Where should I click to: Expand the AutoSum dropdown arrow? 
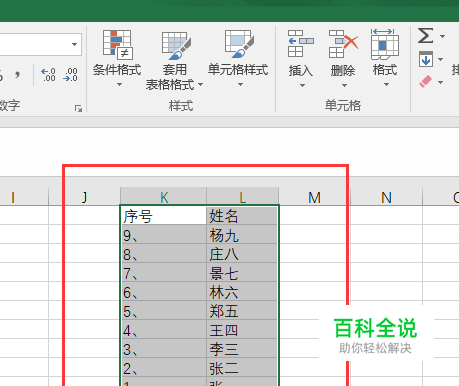442,36
